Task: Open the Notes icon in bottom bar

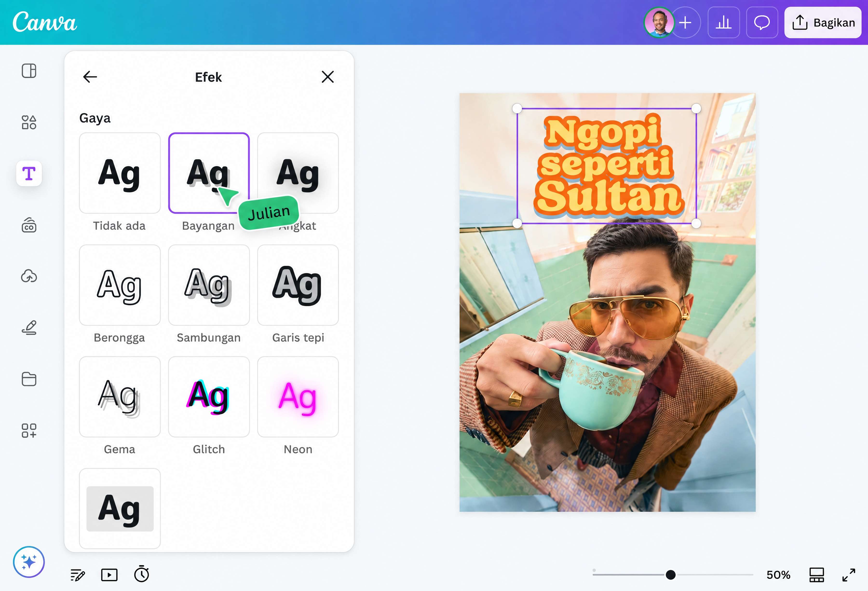Action: [78, 575]
